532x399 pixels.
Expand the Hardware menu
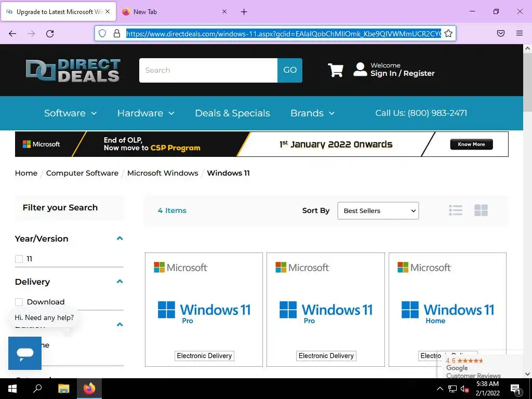[x=146, y=113]
